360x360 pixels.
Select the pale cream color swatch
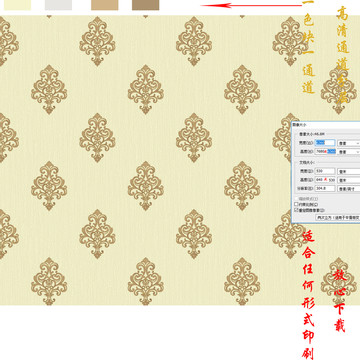pos(17,5)
